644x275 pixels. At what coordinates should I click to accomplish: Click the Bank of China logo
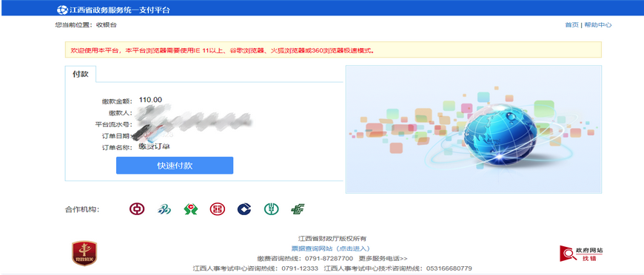[137, 209]
